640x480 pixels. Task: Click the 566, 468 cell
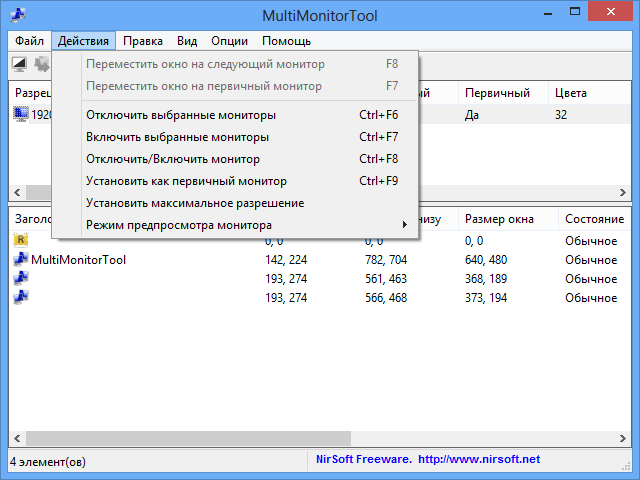coord(386,298)
